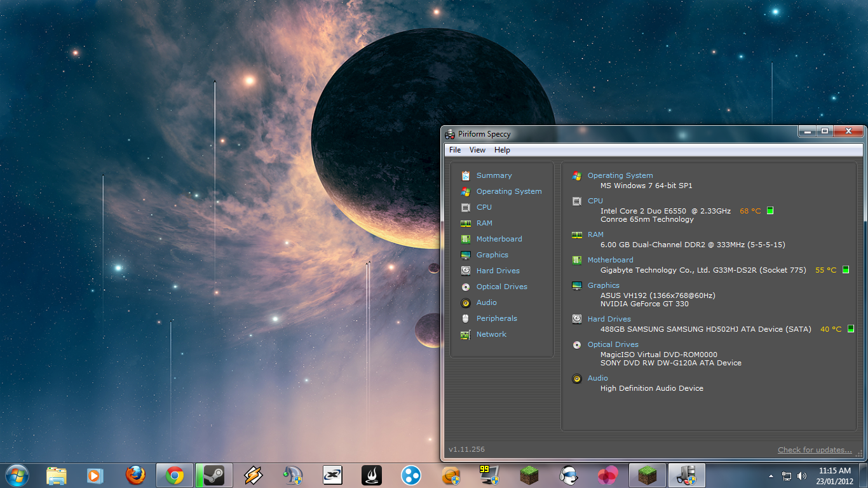The height and width of the screenshot is (488, 868).
Task: Open the Optical Drives category
Action: tap(502, 287)
